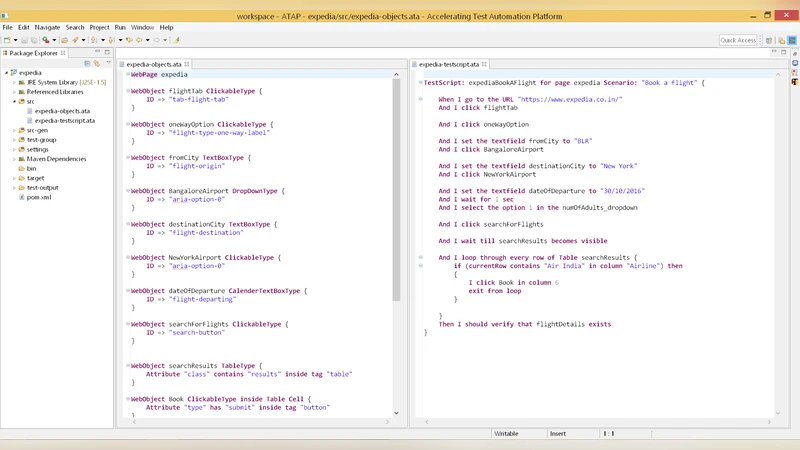The image size is (800, 450).
Task: Click the testscript editor scroll-right arrow
Action: tap(769, 422)
